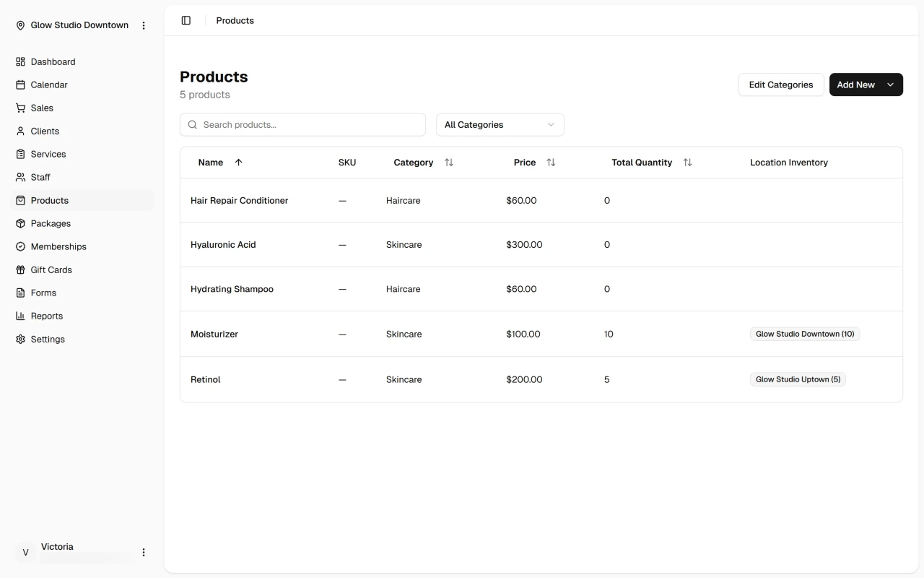924x578 pixels.
Task: Click the Staff people icon
Action: (x=20, y=178)
